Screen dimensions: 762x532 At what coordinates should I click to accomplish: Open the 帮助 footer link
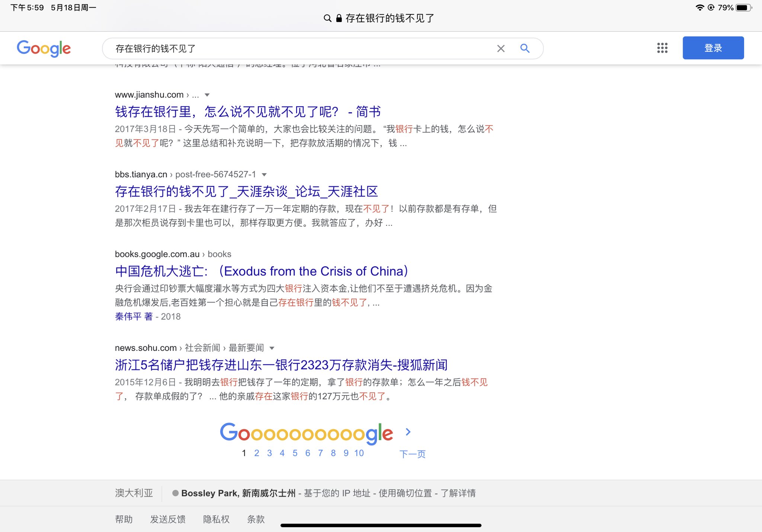124,519
